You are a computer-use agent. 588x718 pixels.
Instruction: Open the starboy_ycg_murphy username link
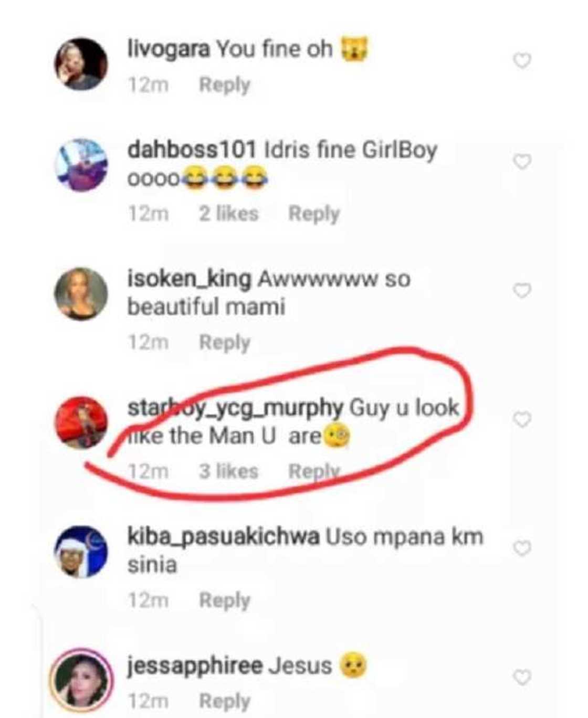coord(235,407)
